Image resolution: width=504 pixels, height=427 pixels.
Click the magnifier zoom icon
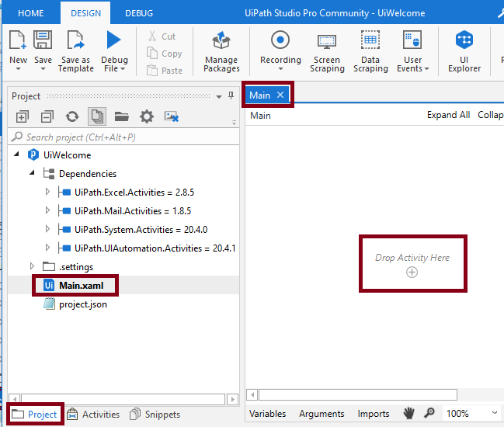(x=429, y=413)
